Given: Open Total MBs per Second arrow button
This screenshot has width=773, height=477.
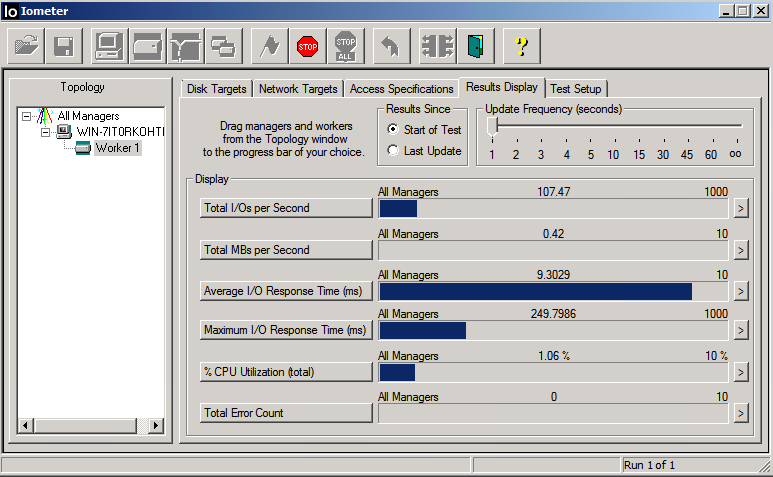Looking at the screenshot, I should 740,250.
